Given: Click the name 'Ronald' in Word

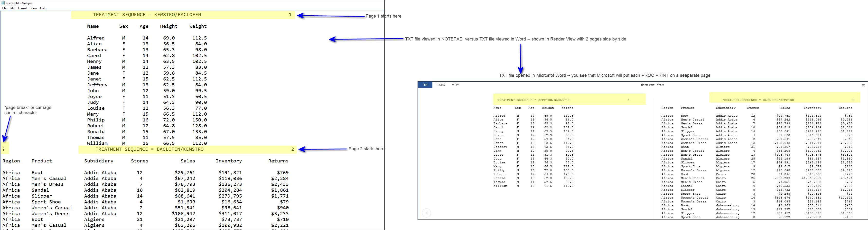Looking at the screenshot, I should point(499,178).
